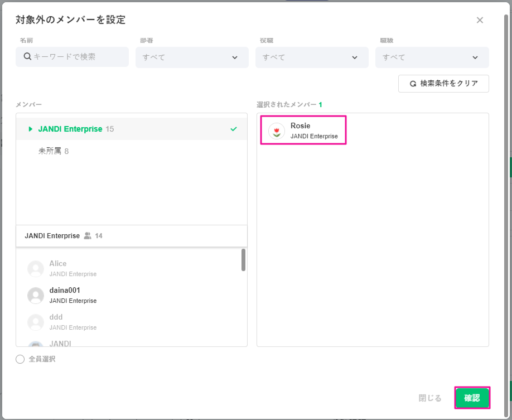Close the dialog with the X icon

pos(480,20)
